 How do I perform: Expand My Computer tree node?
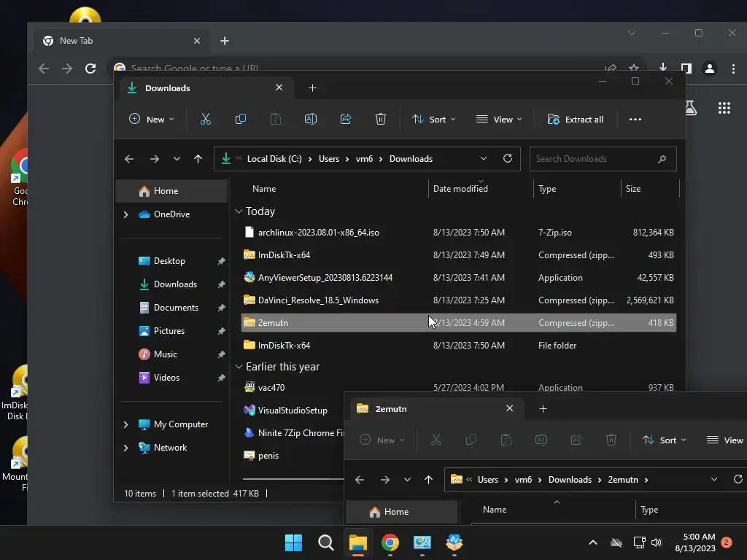(125, 424)
